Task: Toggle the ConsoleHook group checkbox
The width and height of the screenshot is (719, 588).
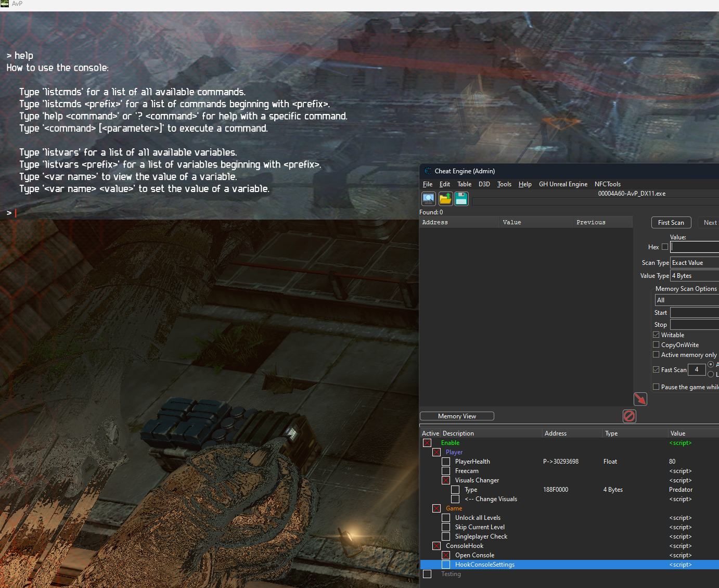Action: [x=436, y=546]
